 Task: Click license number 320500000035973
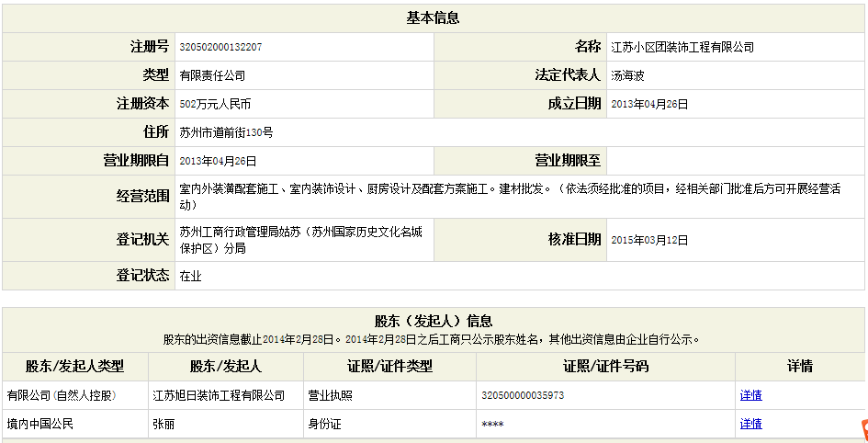point(522,396)
